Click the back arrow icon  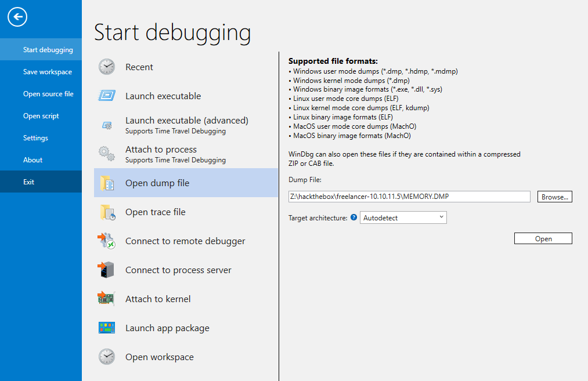coord(17,17)
